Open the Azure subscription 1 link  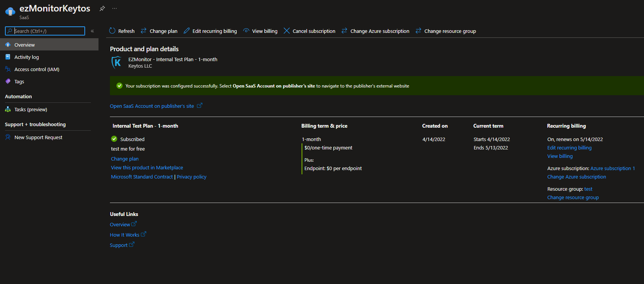(x=613, y=168)
